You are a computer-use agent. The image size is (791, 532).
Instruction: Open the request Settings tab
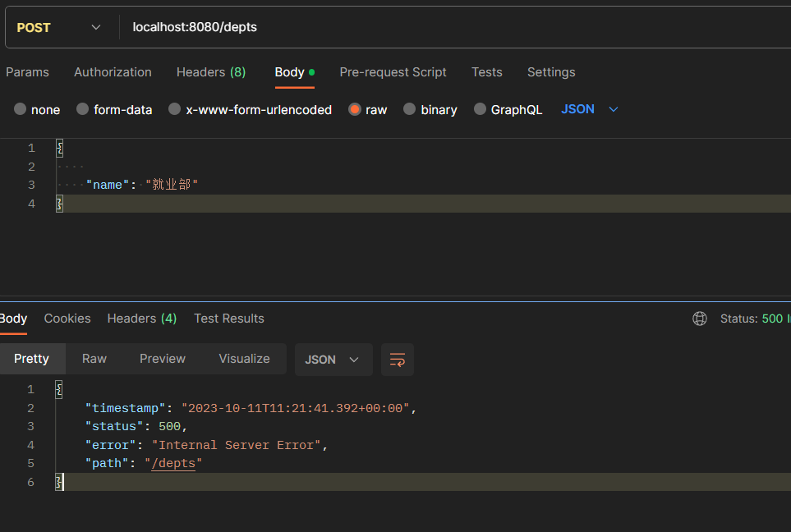tap(551, 72)
